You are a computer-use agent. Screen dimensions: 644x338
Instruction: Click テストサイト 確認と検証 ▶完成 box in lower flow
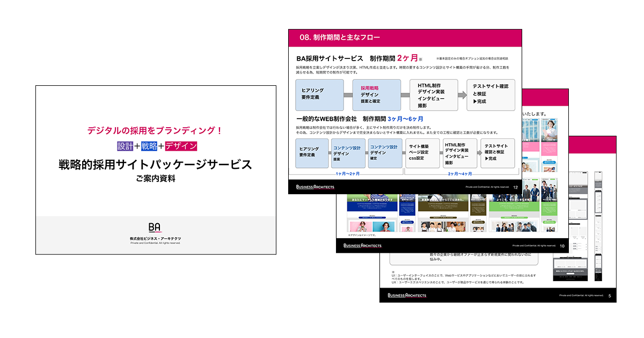pos(497,152)
